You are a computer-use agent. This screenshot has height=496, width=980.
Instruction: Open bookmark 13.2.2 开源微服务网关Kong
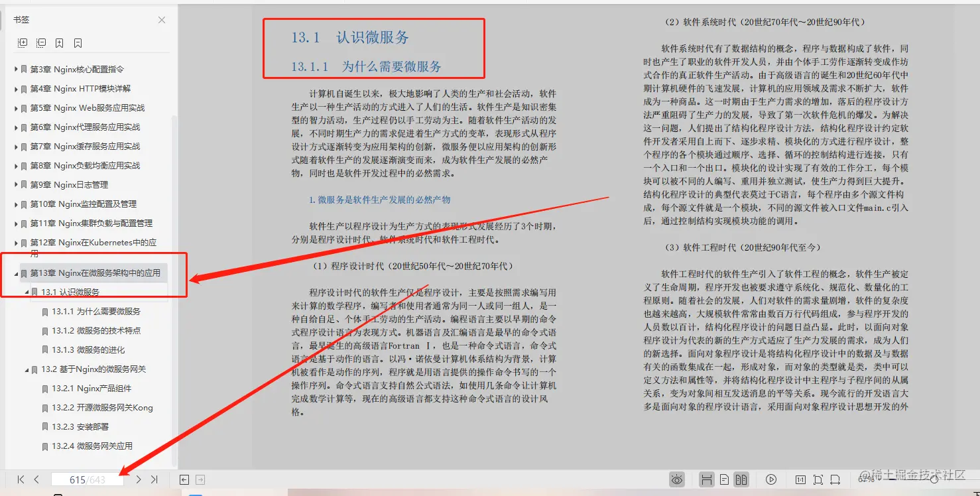[x=102, y=408]
